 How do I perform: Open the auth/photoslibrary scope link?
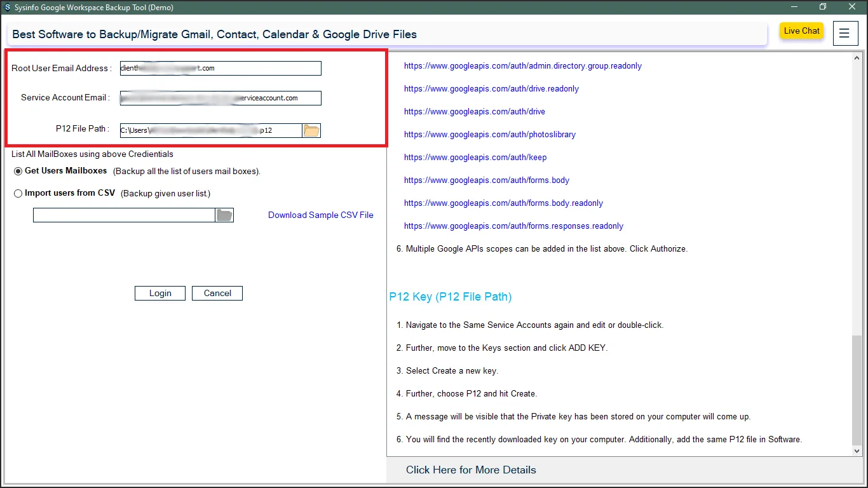click(490, 135)
